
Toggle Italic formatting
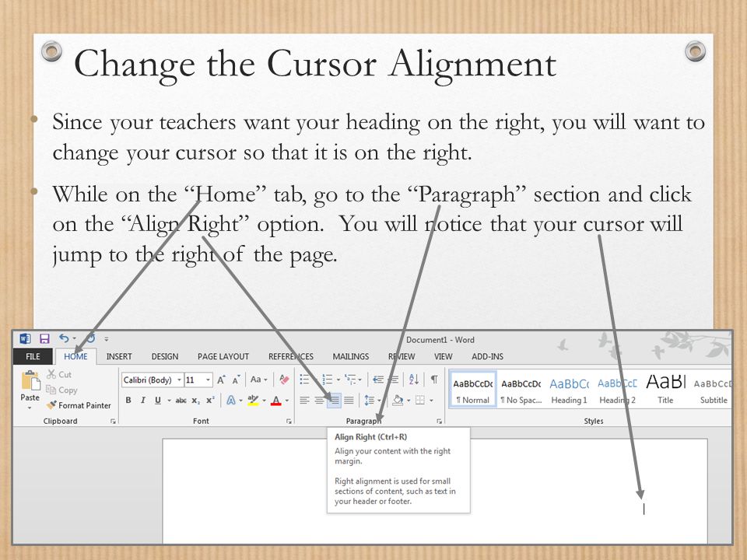pyautogui.click(x=142, y=401)
